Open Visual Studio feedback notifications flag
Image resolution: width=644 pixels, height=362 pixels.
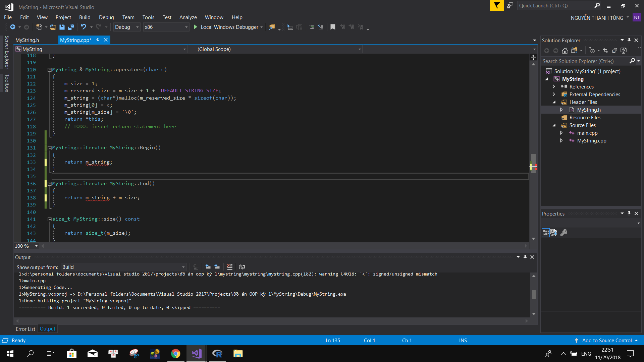click(497, 6)
